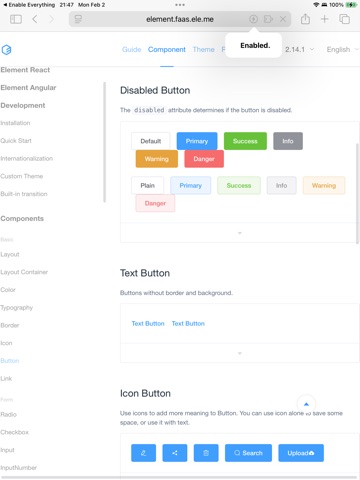This screenshot has width=360, height=480.
Task: Click the solid green Success button
Action: [x=245, y=141]
